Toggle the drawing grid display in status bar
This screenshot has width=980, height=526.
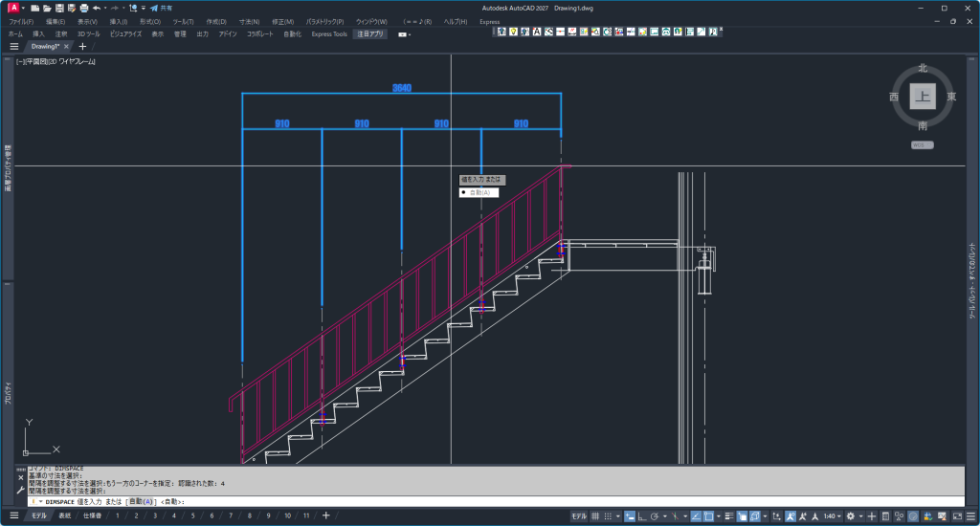[595, 516]
